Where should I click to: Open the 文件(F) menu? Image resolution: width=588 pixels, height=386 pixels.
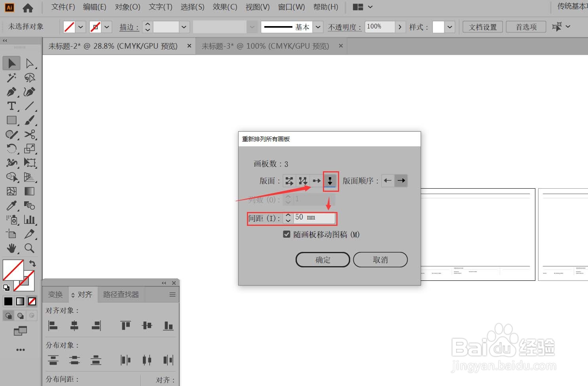coord(63,7)
